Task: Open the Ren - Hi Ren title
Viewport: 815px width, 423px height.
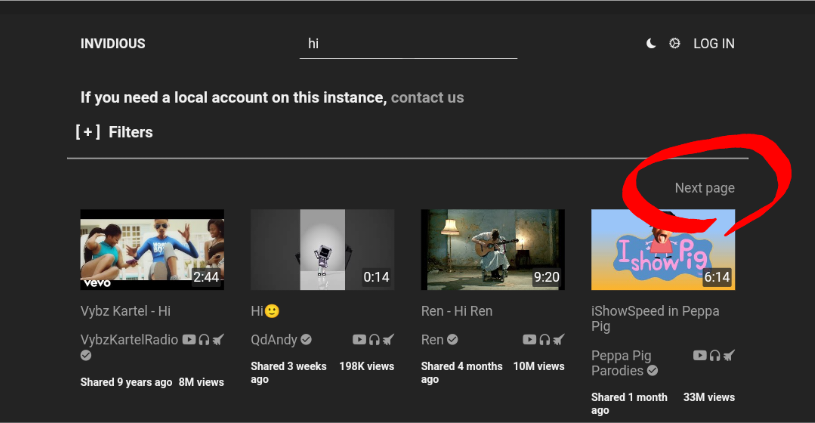Action: pos(456,311)
